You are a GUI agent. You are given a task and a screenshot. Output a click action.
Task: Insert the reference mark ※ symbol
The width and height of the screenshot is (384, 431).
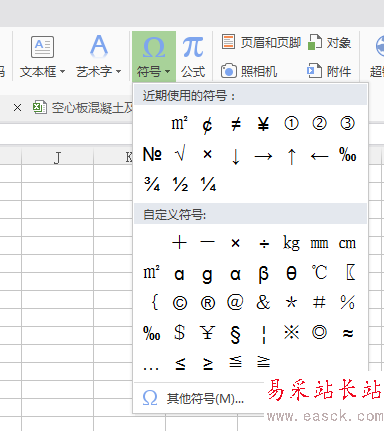292,332
